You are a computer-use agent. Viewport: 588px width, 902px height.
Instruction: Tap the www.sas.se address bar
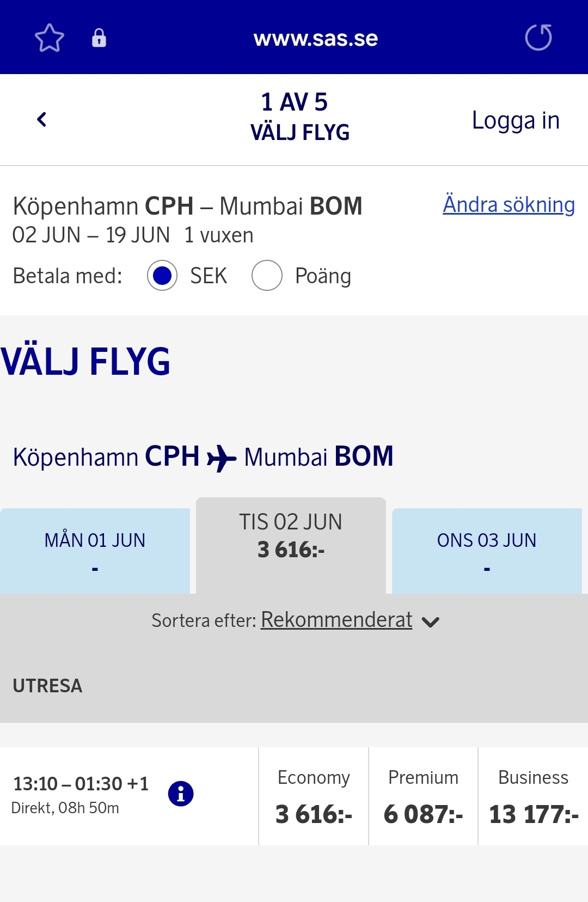316,39
